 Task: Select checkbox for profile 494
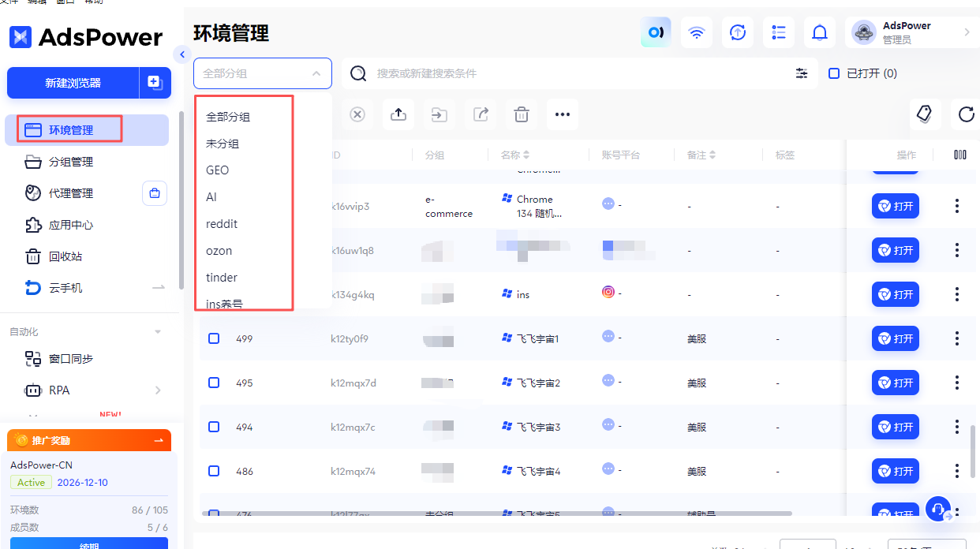pyautogui.click(x=214, y=427)
